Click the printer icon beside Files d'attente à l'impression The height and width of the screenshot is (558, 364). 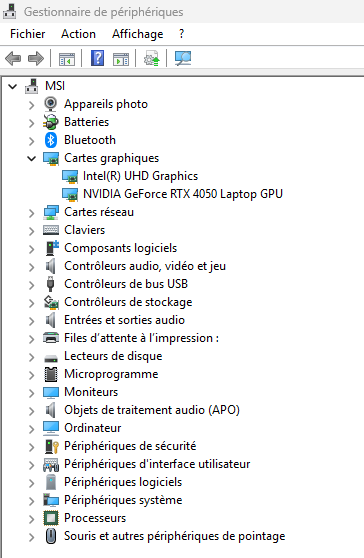pos(51,338)
